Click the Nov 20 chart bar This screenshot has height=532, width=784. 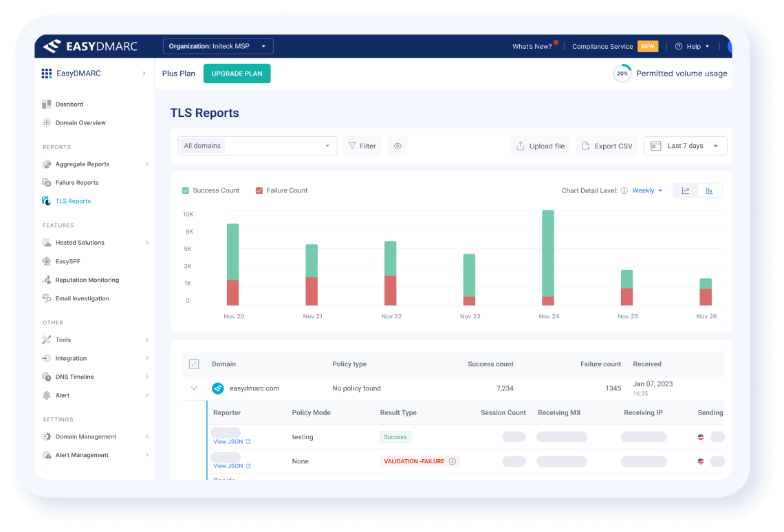pyautogui.click(x=232, y=264)
